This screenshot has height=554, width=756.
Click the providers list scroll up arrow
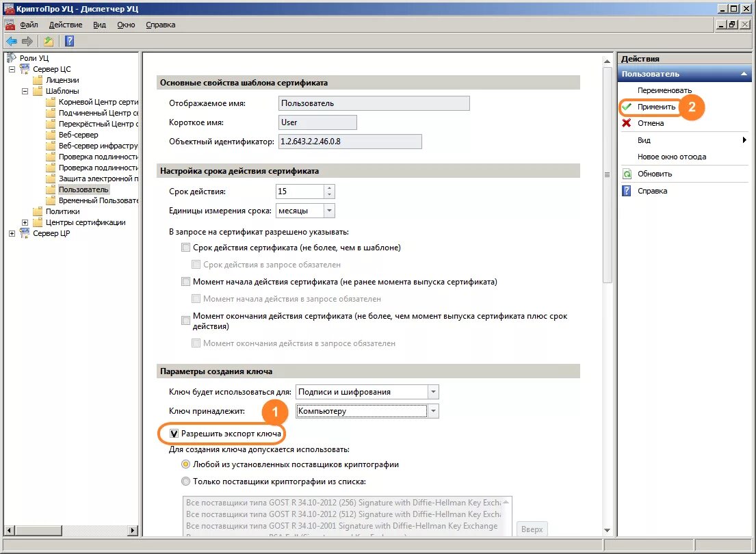(x=506, y=503)
